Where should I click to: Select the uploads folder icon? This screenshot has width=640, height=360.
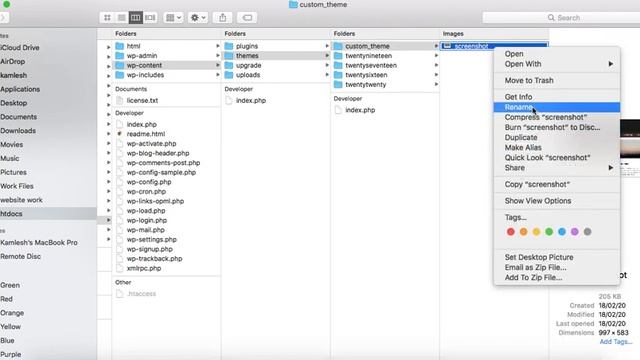[229, 75]
